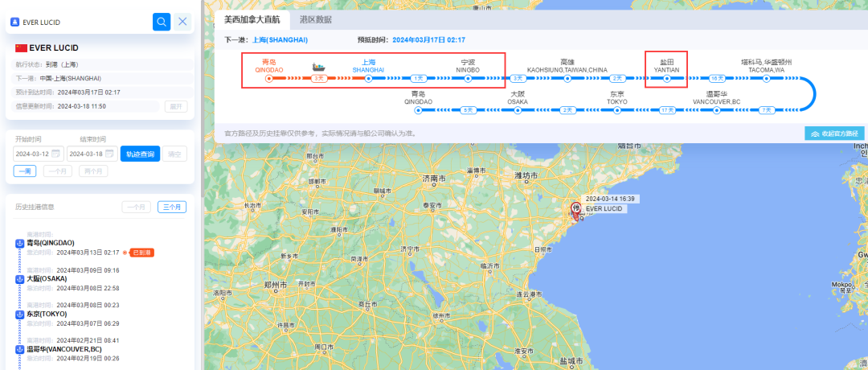The image size is (868, 370).
Task: Switch to the 美西加拿大直航 tab
Action: 252,20
